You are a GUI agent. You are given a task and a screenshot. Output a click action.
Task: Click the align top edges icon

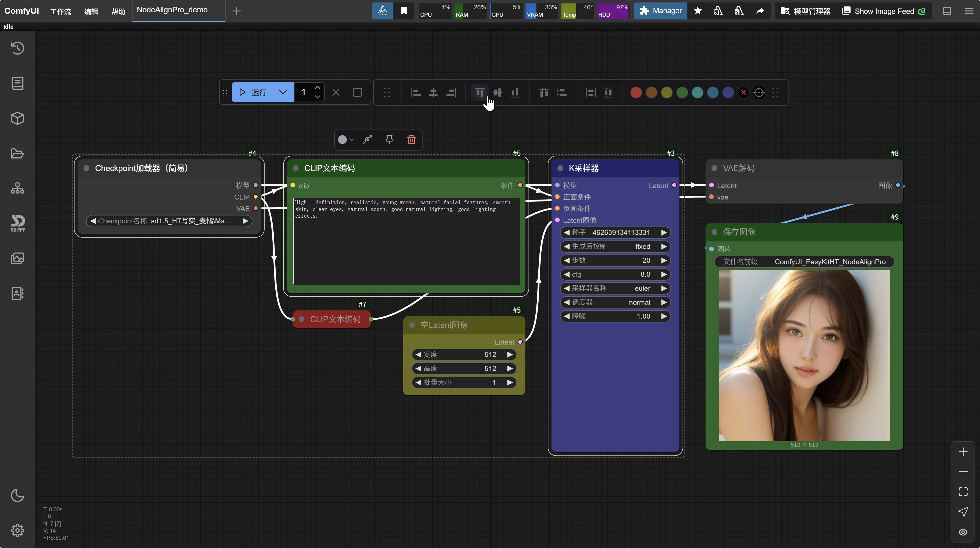(480, 92)
